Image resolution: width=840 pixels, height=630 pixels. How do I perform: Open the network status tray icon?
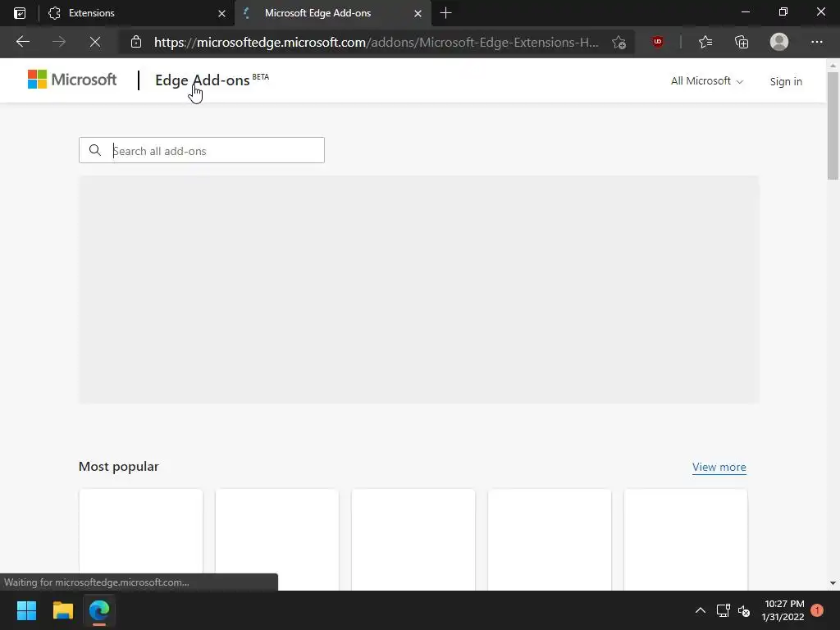tap(724, 610)
